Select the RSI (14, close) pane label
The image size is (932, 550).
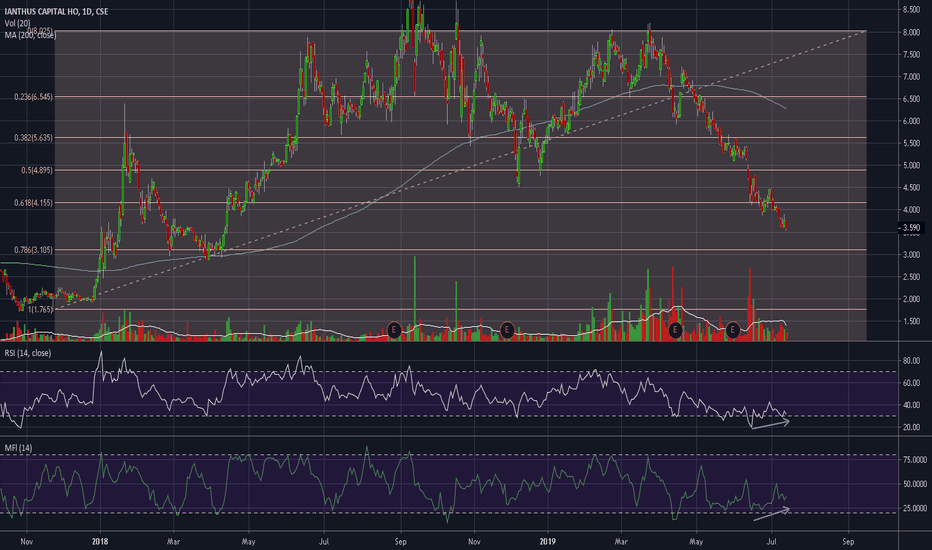click(x=28, y=353)
